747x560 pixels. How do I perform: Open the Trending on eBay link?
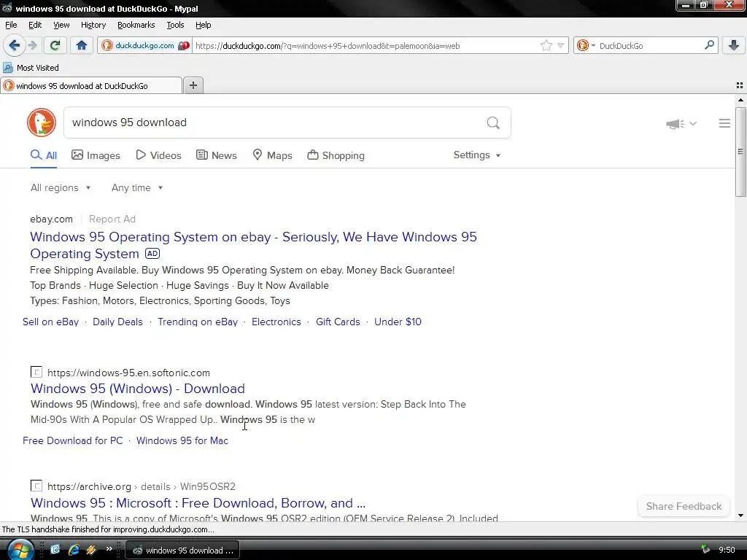(198, 322)
